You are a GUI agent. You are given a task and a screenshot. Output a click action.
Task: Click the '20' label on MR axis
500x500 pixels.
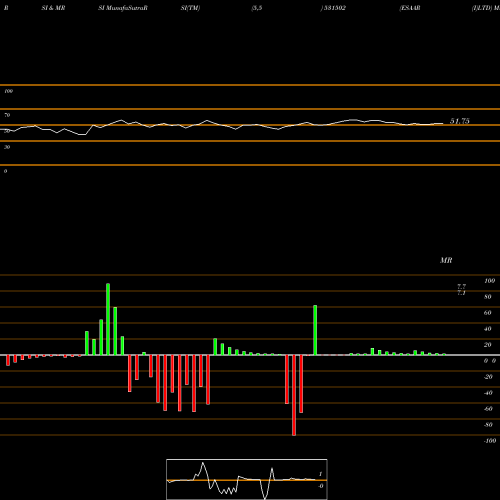coord(488,345)
